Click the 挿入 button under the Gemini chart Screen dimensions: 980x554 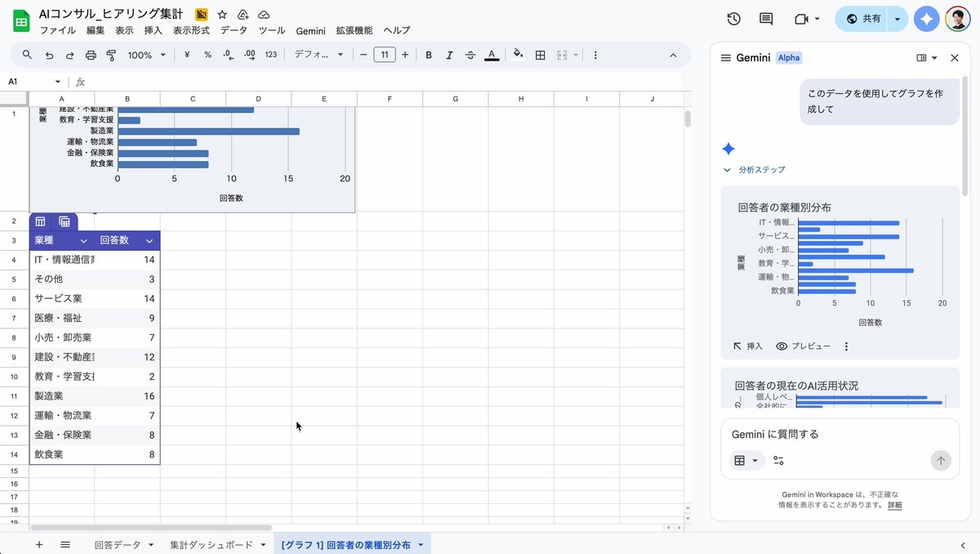click(747, 346)
